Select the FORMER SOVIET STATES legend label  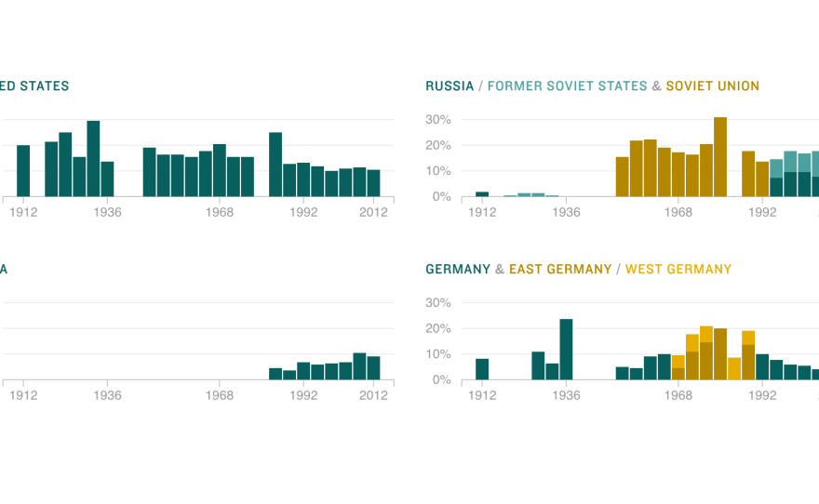pyautogui.click(x=567, y=86)
